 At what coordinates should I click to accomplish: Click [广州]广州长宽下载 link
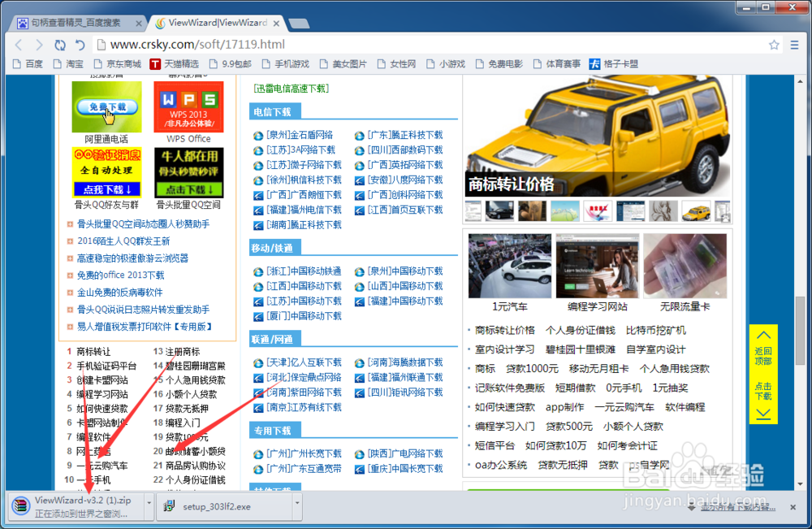coord(304,454)
